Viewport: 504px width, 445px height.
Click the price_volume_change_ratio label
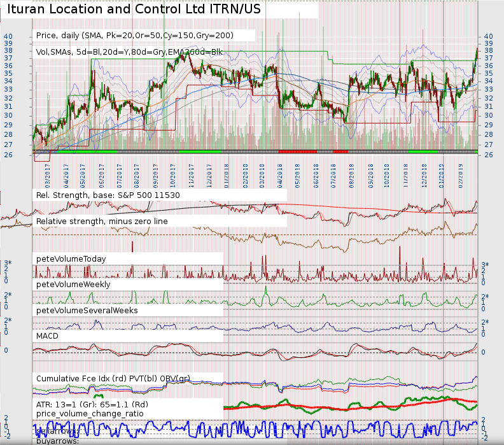click(90, 414)
